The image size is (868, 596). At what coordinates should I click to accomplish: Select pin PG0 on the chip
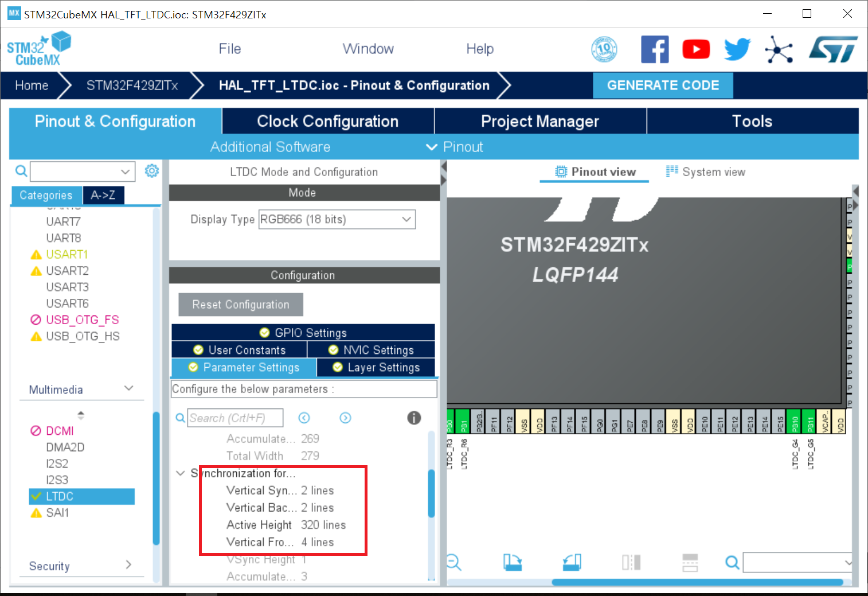[599, 422]
